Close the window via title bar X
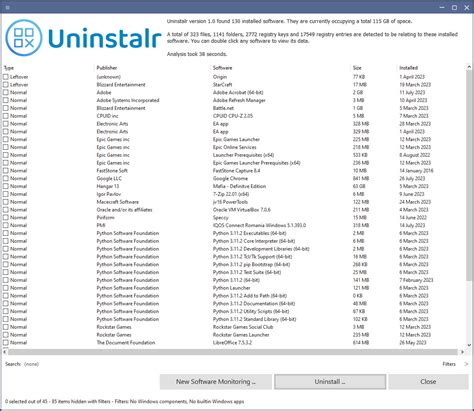This screenshot has height=411, width=474. pos(467,7)
